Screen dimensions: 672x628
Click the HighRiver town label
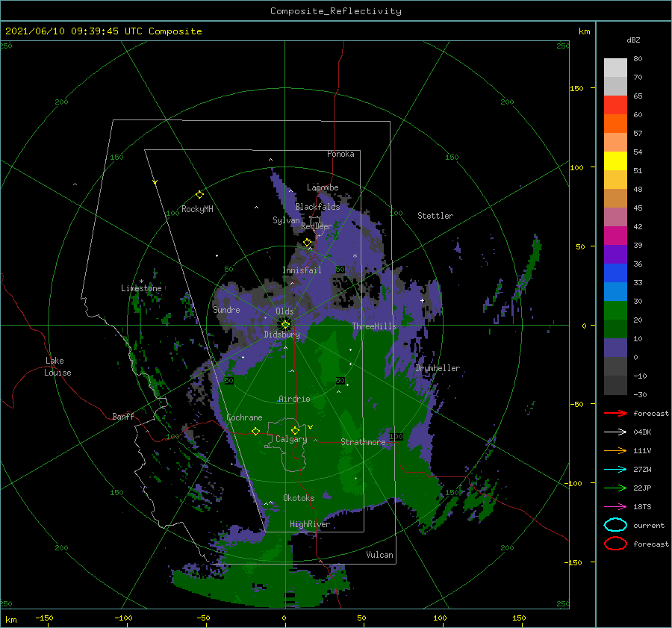click(310, 524)
